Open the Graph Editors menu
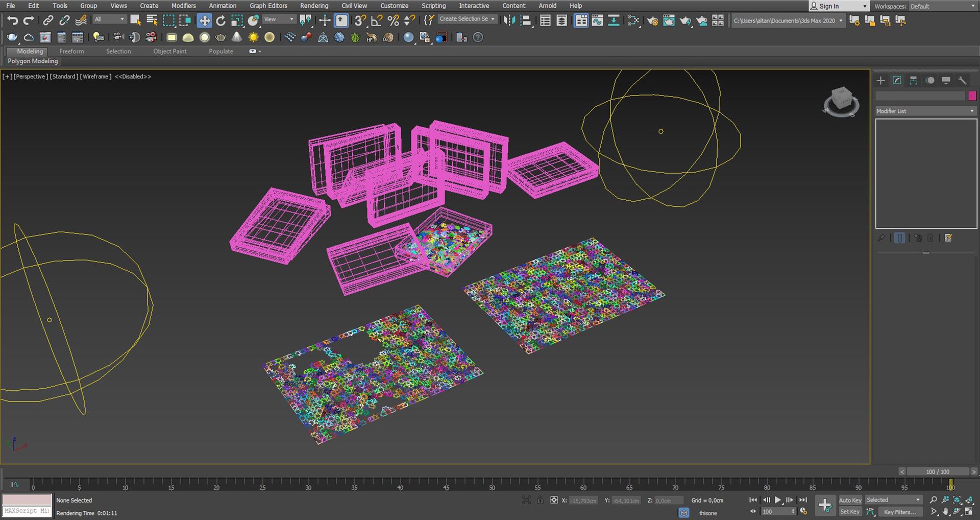 pyautogui.click(x=268, y=6)
